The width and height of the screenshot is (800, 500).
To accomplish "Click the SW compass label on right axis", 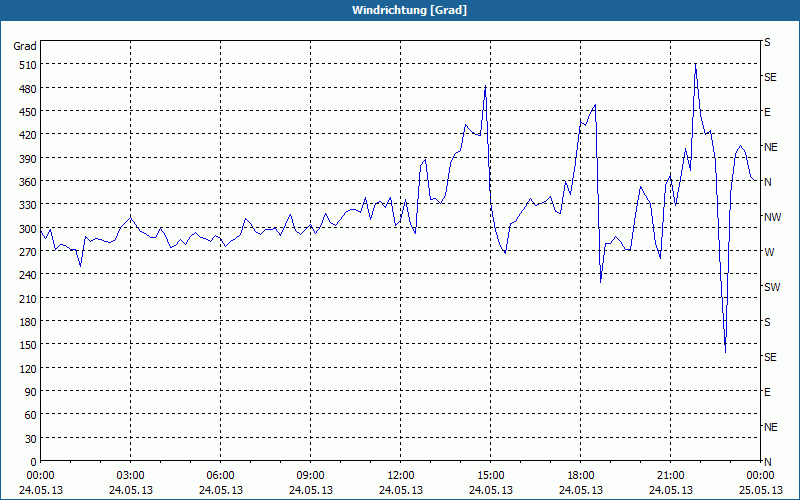I will pos(772,287).
